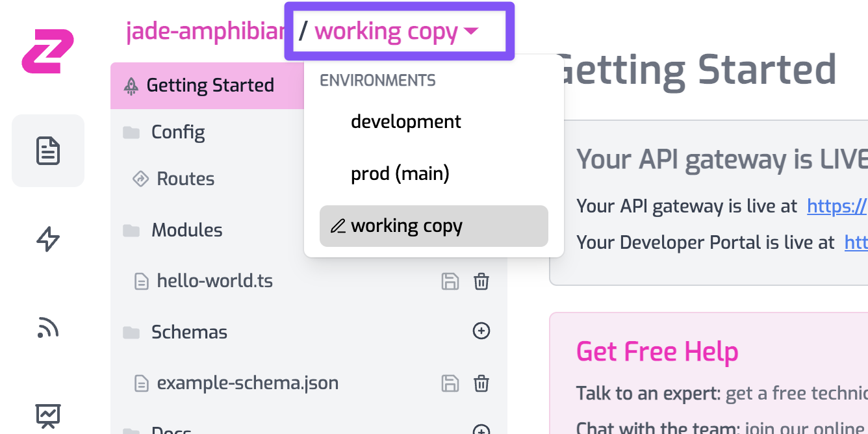The height and width of the screenshot is (434, 868).
Task: Select Getting Started in file tree
Action: (x=209, y=86)
